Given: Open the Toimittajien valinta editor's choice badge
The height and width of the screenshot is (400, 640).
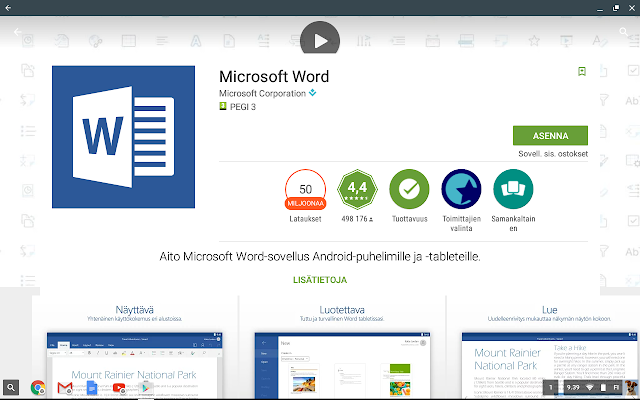Looking at the screenshot, I should [x=461, y=189].
